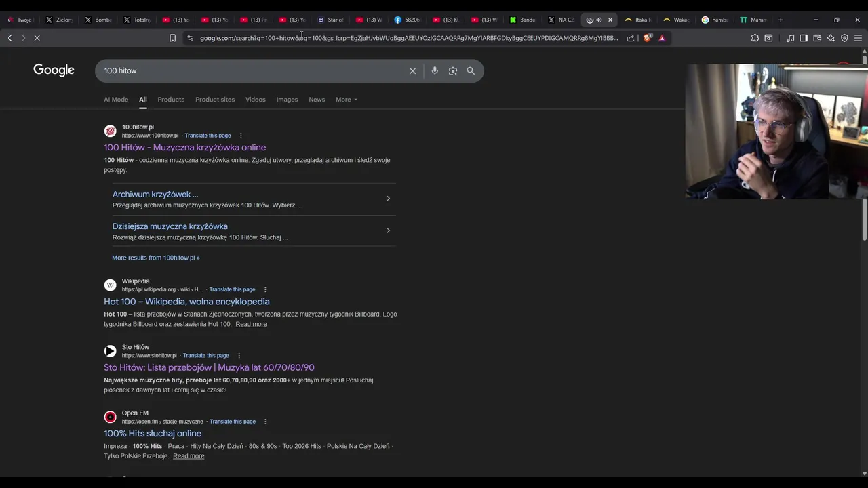Switch to Products search tab
This screenshot has width=868, height=488.
coord(171,100)
